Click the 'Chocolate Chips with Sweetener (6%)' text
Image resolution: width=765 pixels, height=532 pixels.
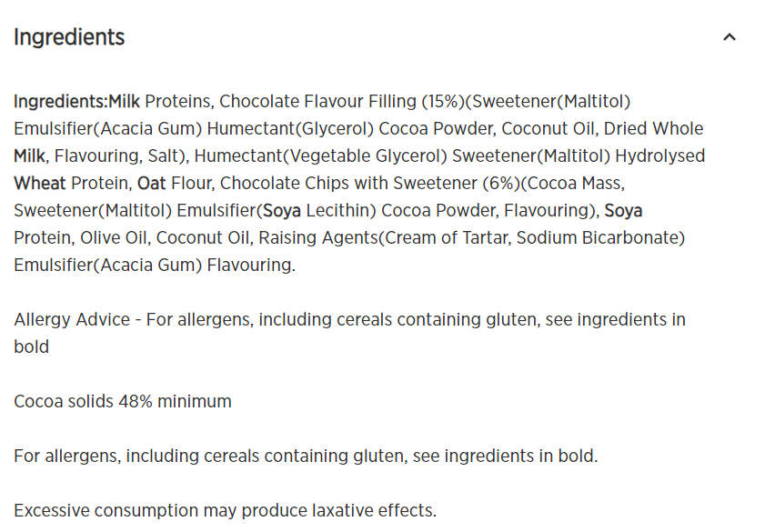pos(370,184)
